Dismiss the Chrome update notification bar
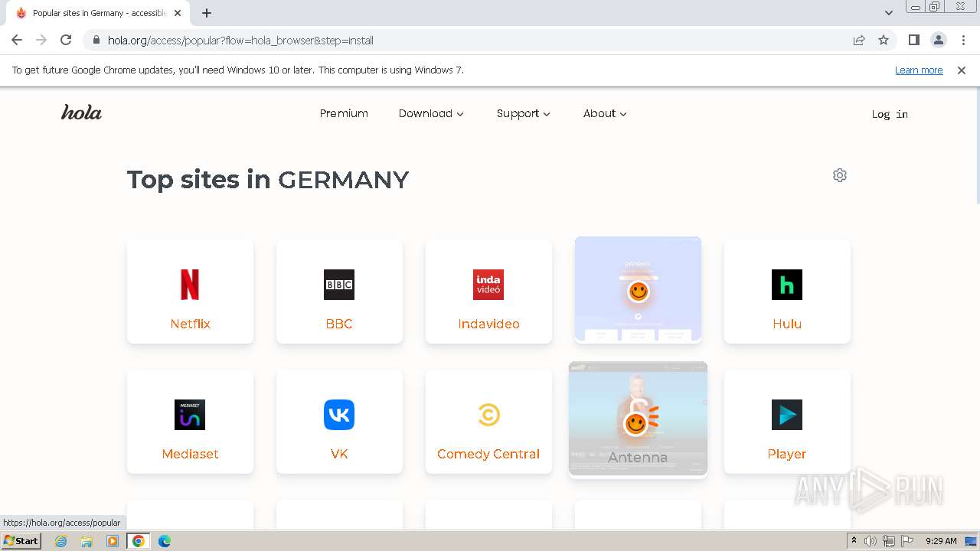Viewport: 980px width, 551px height. click(x=962, y=70)
